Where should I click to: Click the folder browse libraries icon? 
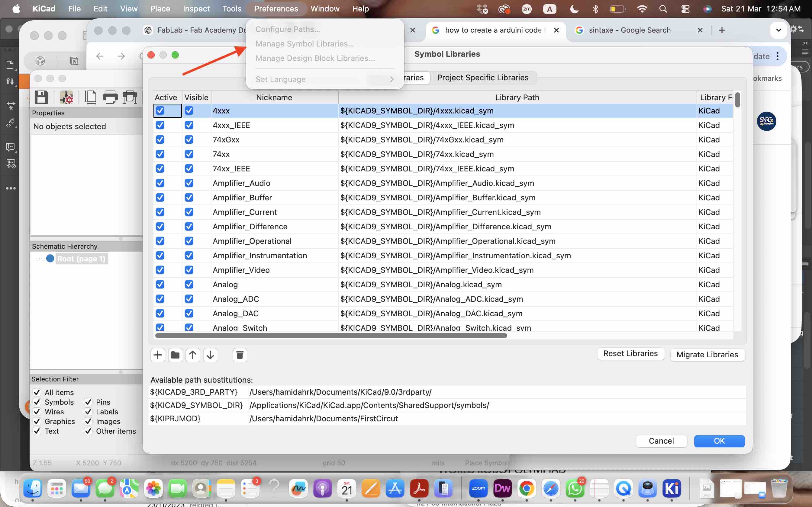[175, 355]
